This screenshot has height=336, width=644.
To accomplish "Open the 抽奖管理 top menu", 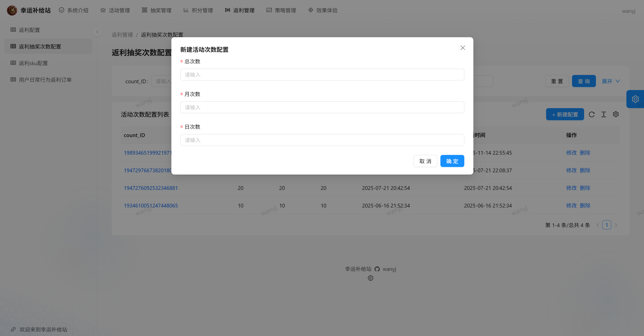I will tap(157, 10).
